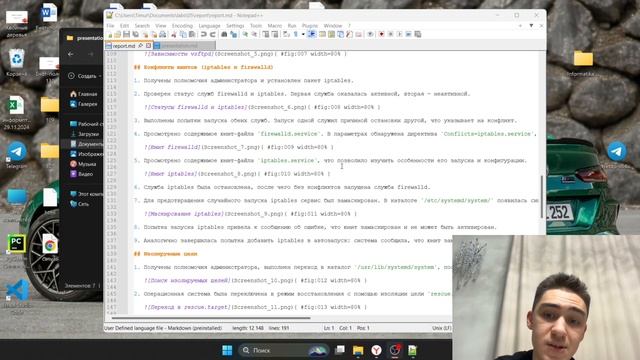640x360 pixels.
Task: Toggle file Monitoring eye icon
Action: click(x=370, y=34)
